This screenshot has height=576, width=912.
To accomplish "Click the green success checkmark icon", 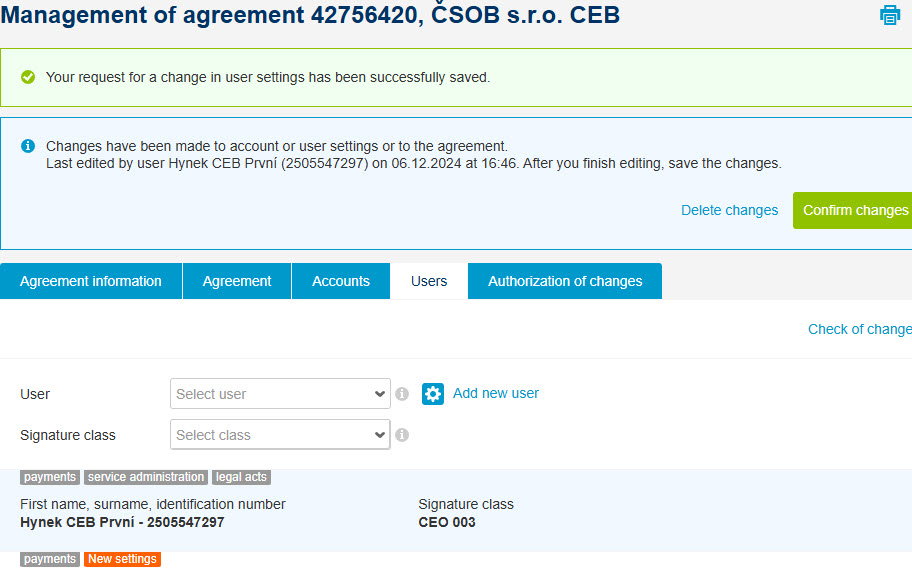I will coord(28,77).
